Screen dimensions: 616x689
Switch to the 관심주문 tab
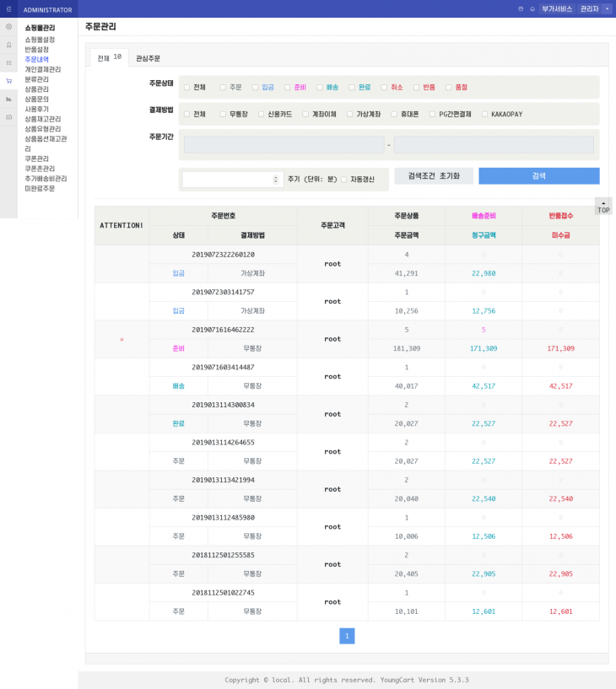[148, 58]
